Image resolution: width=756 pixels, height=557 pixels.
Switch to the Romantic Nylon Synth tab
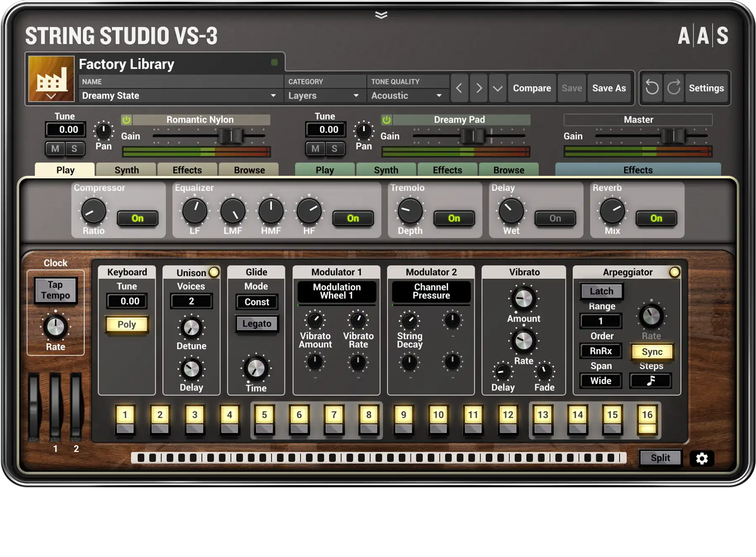click(x=126, y=170)
